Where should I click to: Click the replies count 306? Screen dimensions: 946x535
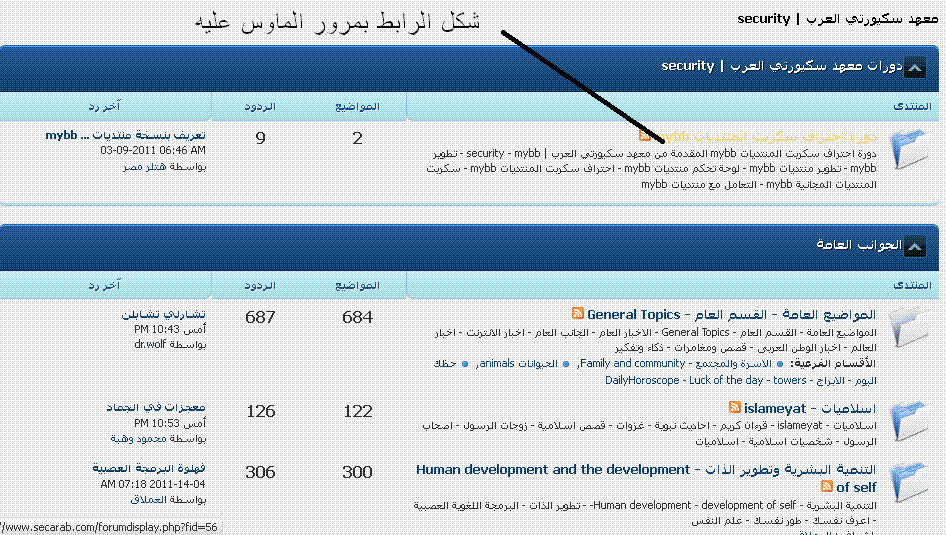pyautogui.click(x=260, y=472)
